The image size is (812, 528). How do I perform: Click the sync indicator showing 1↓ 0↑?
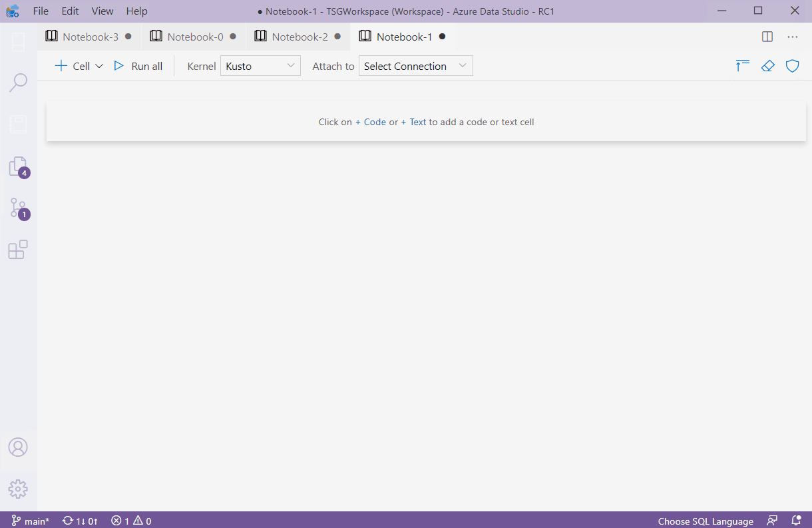[79, 521]
